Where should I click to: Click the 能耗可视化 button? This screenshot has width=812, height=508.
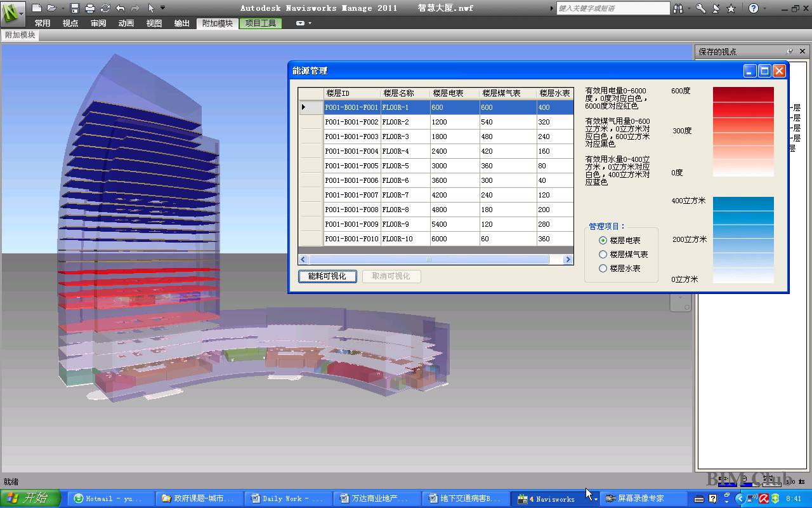(x=327, y=276)
